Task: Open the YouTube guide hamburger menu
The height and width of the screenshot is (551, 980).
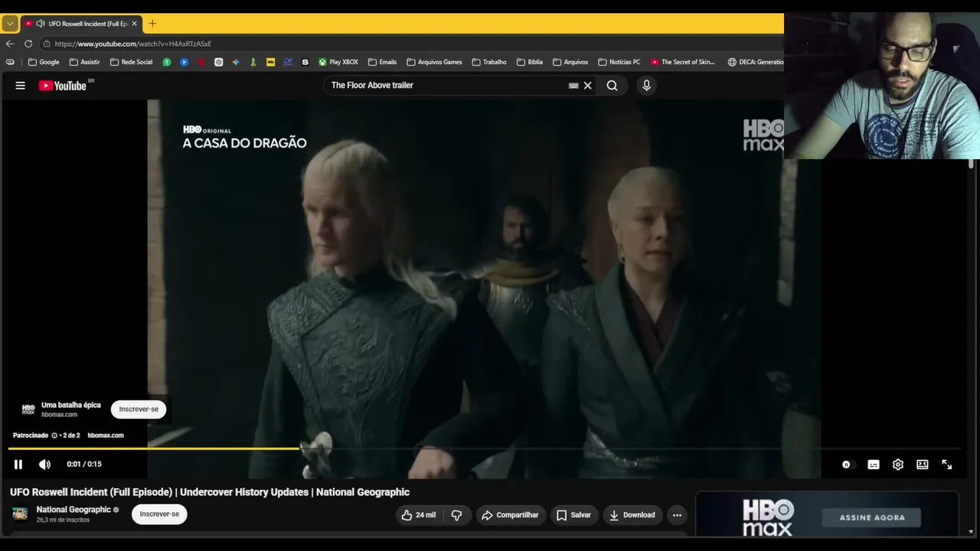Action: click(x=21, y=86)
